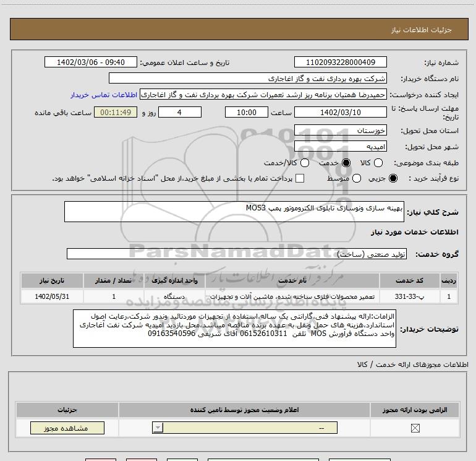The image size is (476, 461).
Task: Click the واحد اندازه گیری column header
Action: pos(174,280)
